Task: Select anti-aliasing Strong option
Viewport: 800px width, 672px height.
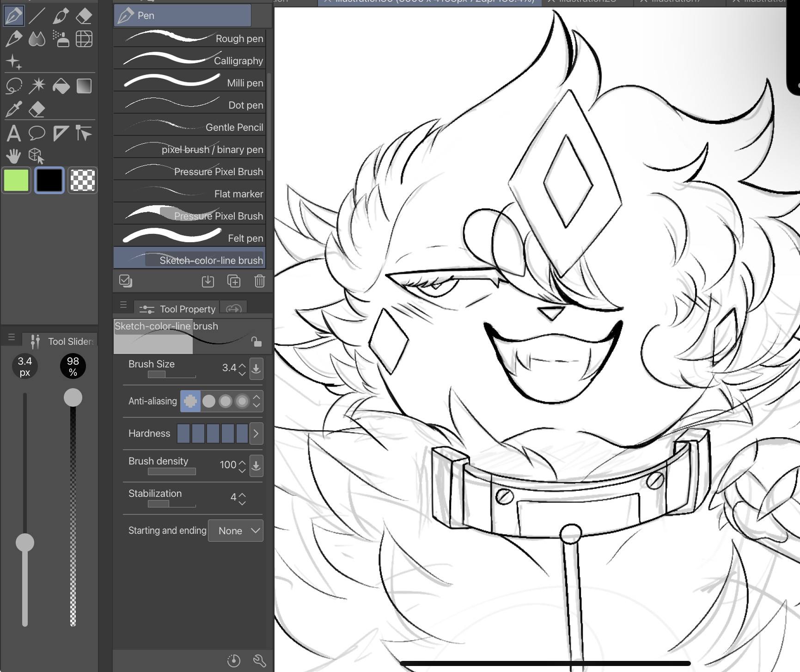Action: tap(242, 401)
